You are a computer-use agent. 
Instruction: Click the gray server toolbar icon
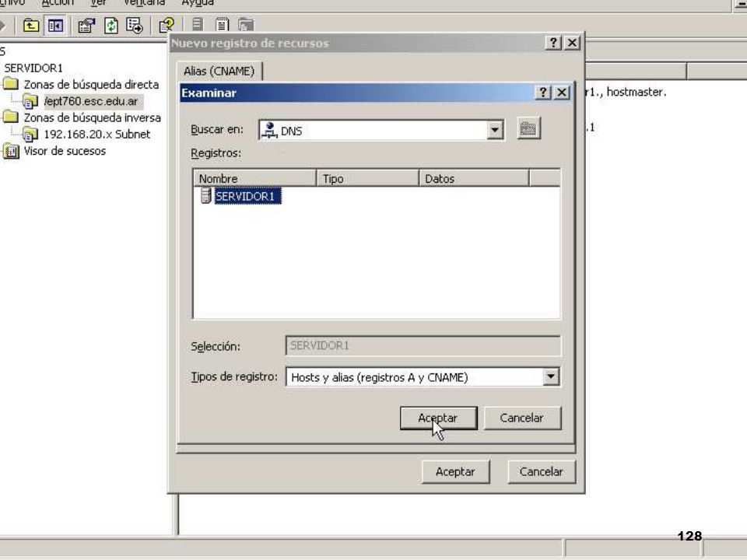[x=198, y=24]
